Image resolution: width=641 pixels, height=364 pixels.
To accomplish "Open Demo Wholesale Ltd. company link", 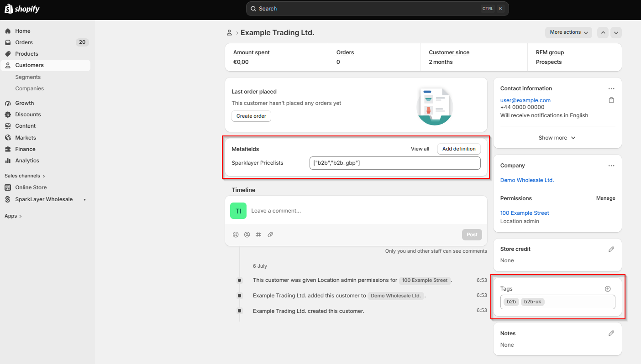I will point(527,180).
